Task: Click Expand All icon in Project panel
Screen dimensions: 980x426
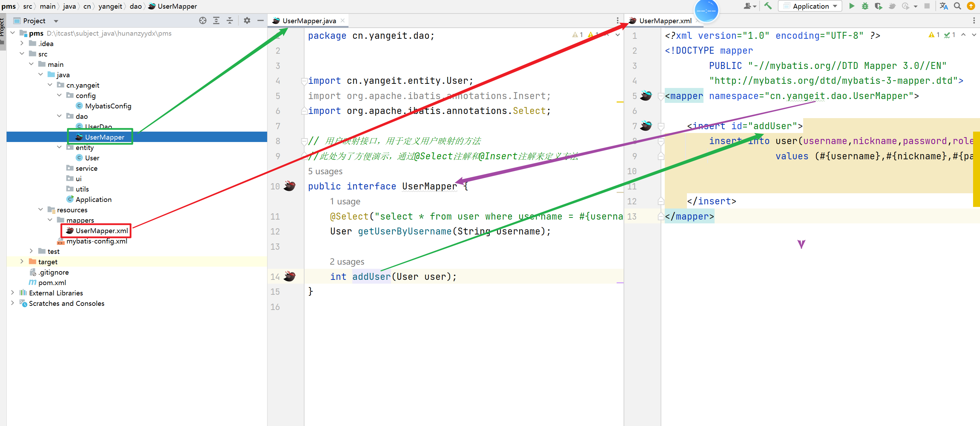Action: pos(216,20)
